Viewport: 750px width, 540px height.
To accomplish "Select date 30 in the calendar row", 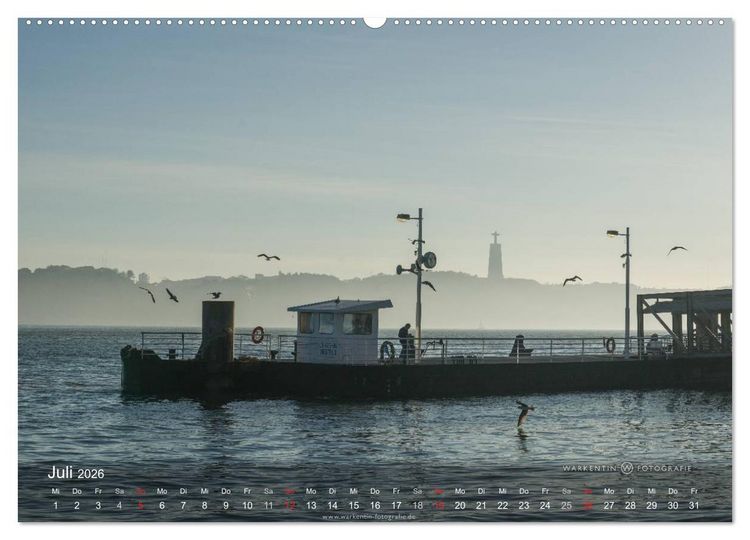I will coord(673,505).
